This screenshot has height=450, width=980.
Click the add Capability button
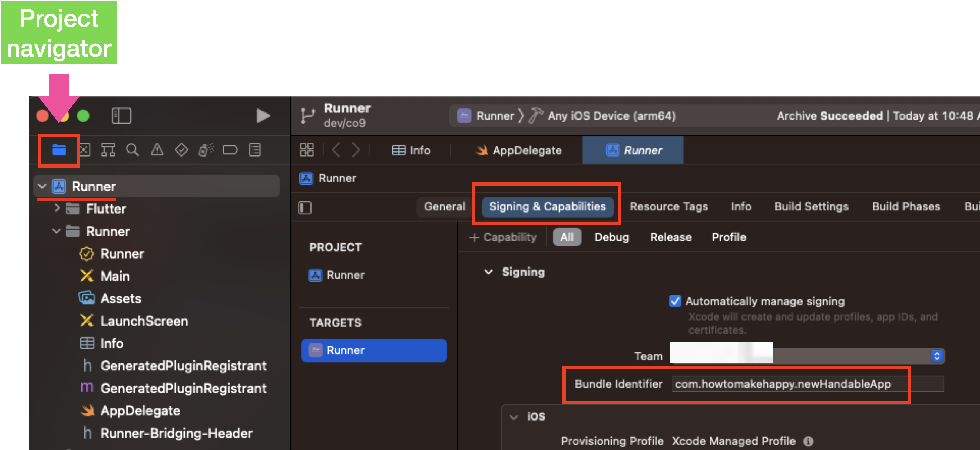[503, 237]
